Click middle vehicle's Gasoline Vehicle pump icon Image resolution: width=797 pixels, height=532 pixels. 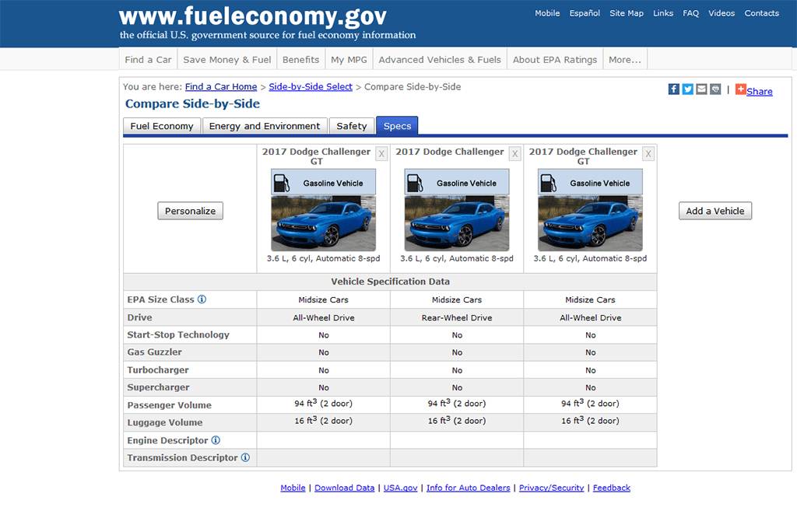pos(415,183)
